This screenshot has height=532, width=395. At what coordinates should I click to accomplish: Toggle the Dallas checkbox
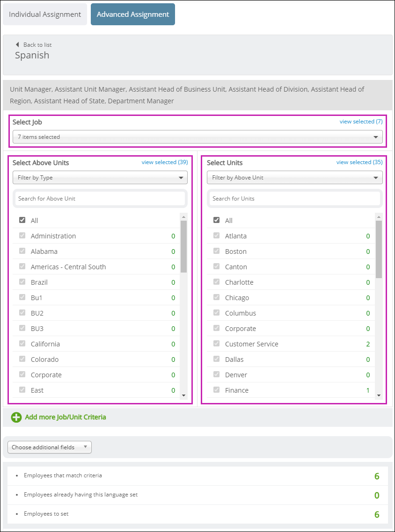tap(216, 359)
